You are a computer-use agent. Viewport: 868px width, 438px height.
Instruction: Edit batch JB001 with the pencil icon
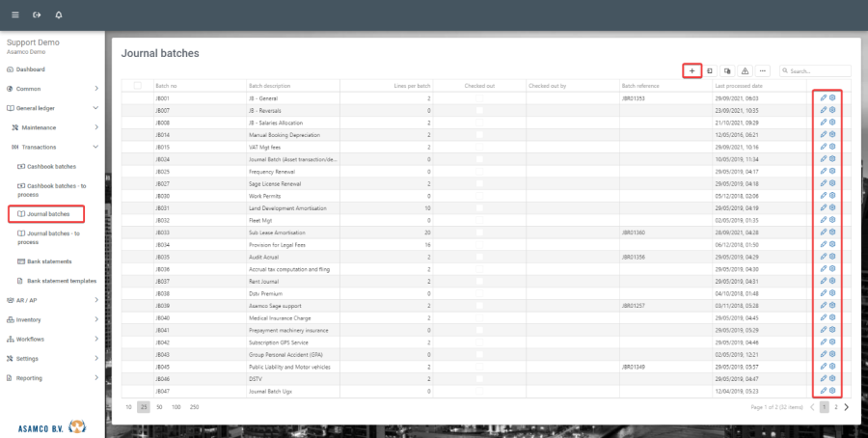(823, 98)
